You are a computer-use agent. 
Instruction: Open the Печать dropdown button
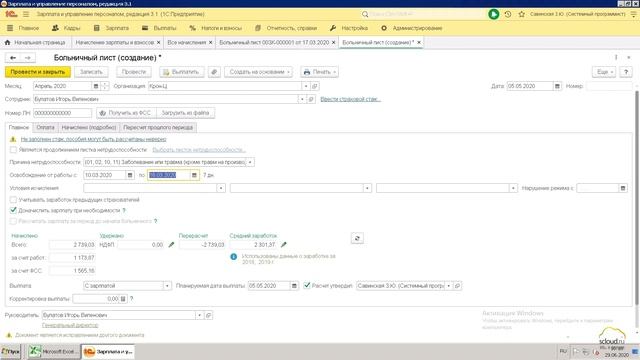click(x=320, y=72)
